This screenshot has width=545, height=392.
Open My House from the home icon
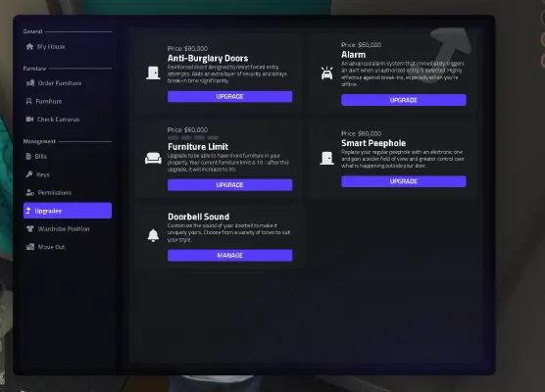tap(29, 47)
